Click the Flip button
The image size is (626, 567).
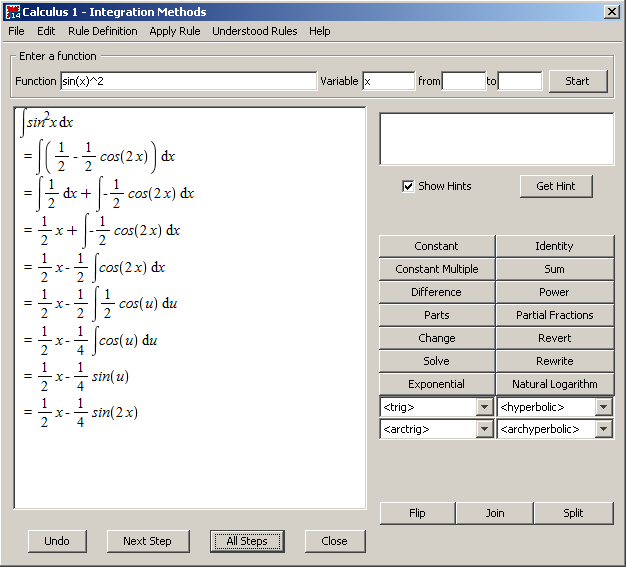[x=417, y=513]
